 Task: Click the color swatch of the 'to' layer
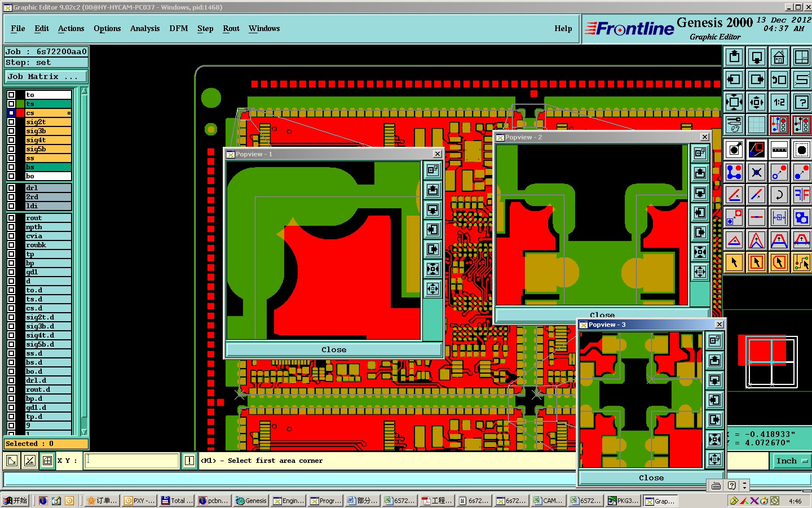pyautogui.click(x=21, y=95)
